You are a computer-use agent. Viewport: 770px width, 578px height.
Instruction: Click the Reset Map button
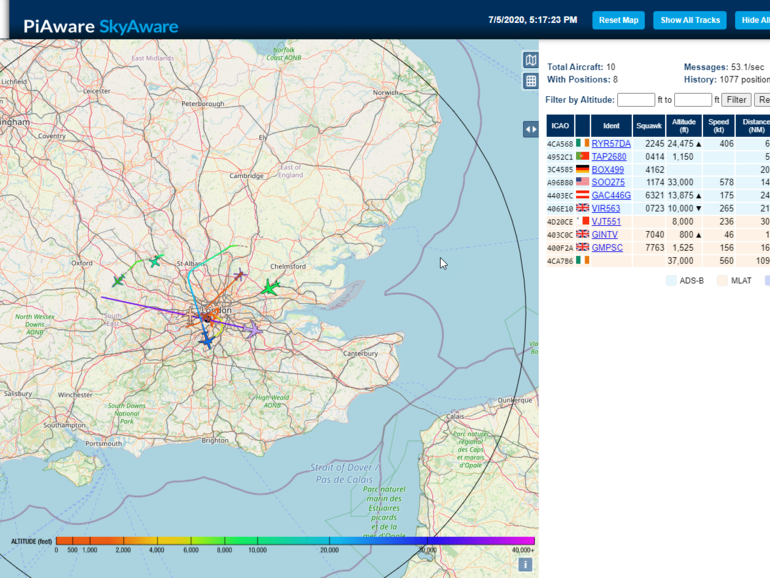(618, 20)
